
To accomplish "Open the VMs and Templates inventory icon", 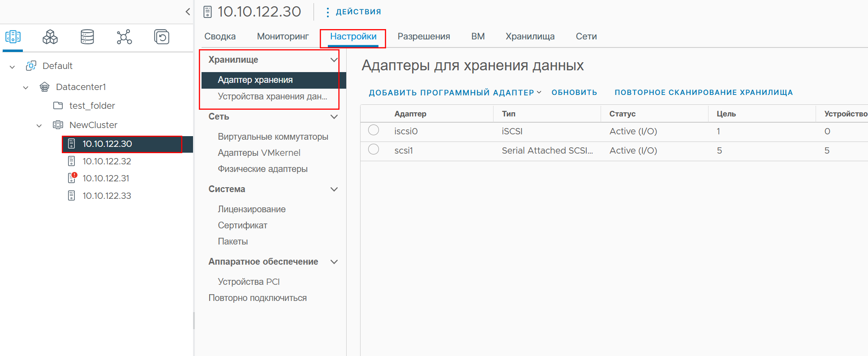I will coord(50,37).
